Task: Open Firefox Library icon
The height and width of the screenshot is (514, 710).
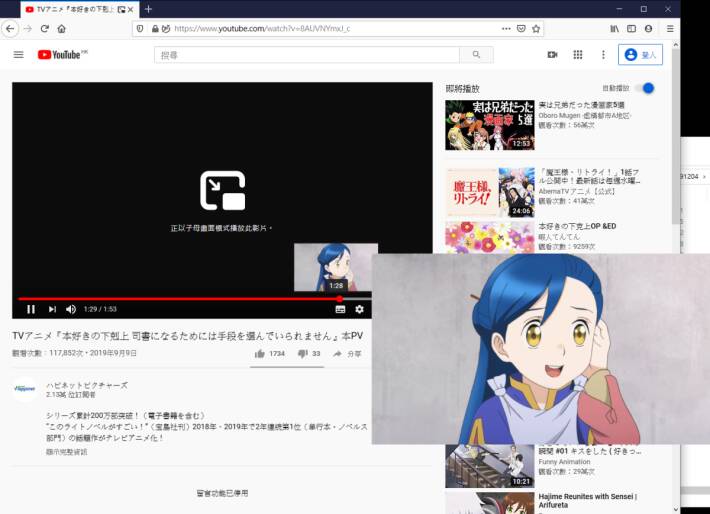Action: (614, 29)
